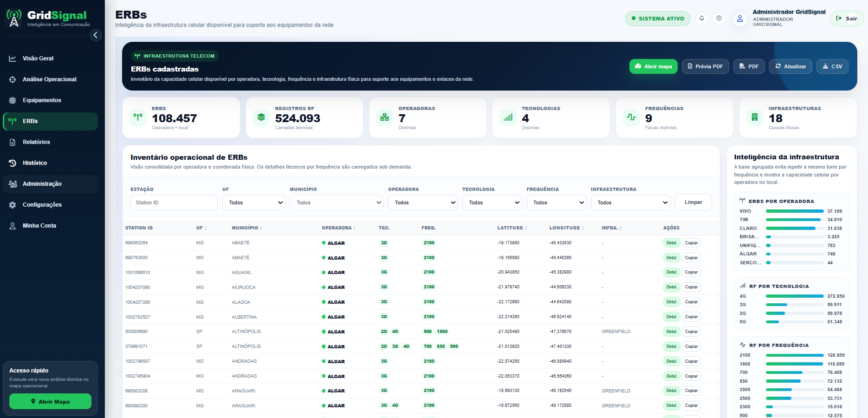This screenshot has width=868, height=418.
Task: Open the Infraestrutura filter dropdown
Action: (x=630, y=202)
